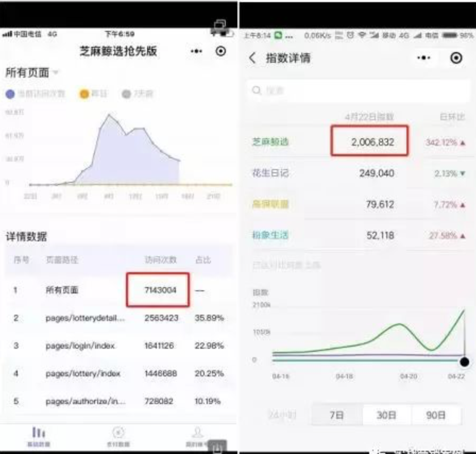This screenshot has height=454, width=476.
Task: Tap the down arrow next to 2.13%
Action: tap(463, 173)
